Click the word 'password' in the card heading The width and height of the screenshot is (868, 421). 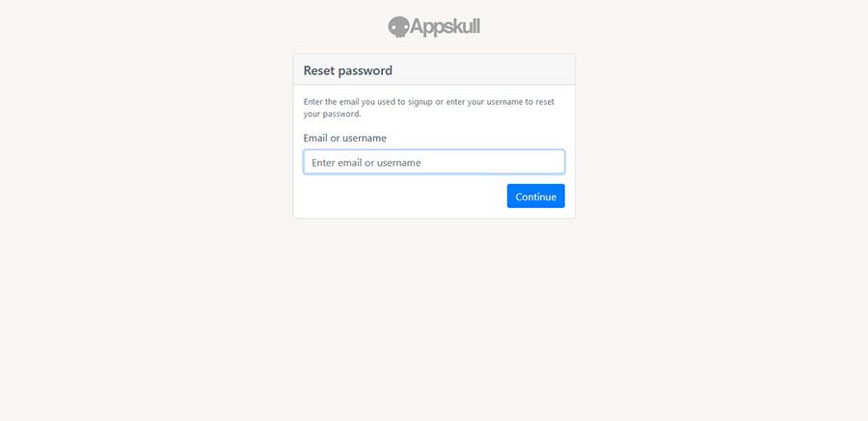tap(366, 70)
